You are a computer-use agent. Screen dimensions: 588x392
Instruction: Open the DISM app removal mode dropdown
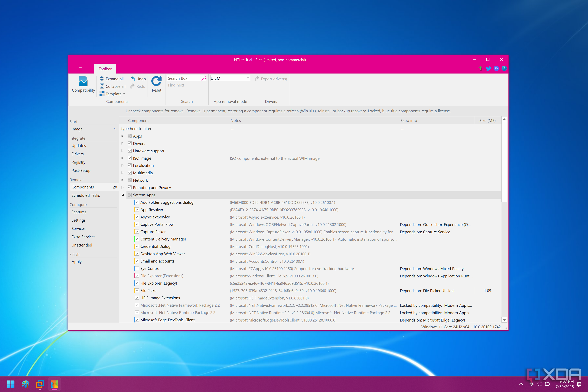coord(248,78)
